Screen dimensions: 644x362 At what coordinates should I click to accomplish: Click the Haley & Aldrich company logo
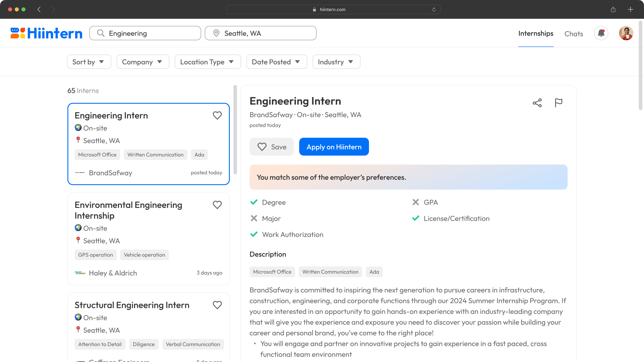[80, 273]
